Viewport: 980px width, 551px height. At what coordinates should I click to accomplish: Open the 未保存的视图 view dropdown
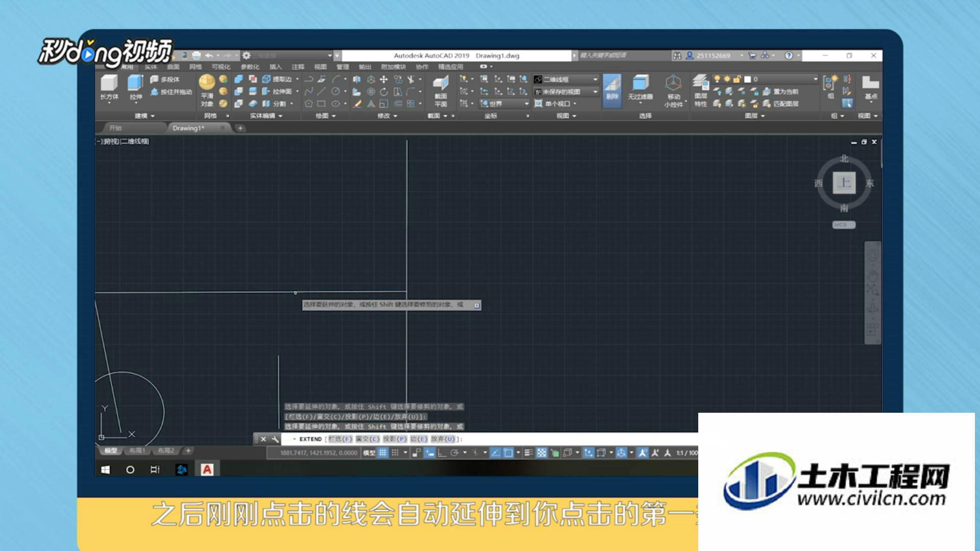coord(566,91)
